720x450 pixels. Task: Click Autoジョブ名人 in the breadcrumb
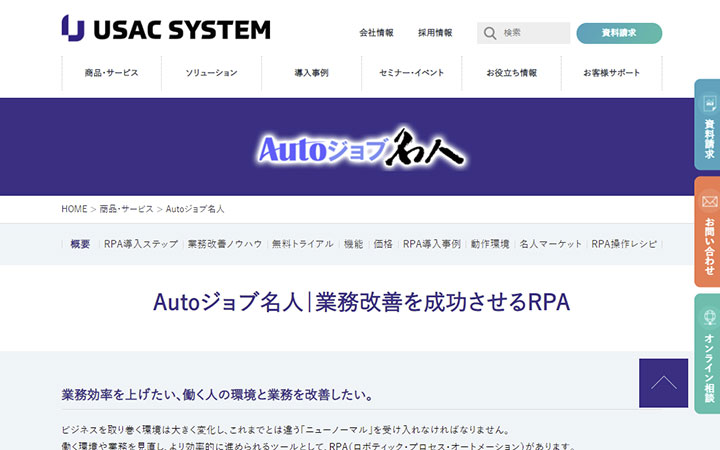click(195, 209)
